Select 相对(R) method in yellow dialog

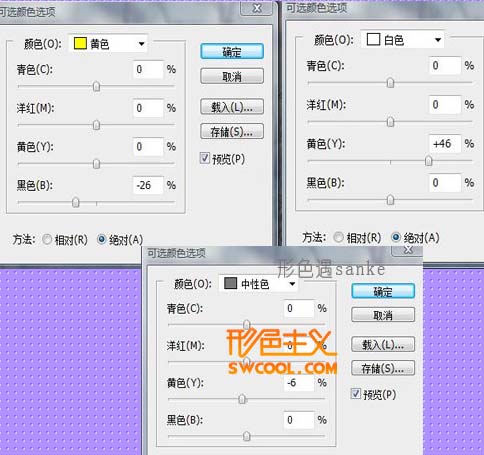(47, 239)
